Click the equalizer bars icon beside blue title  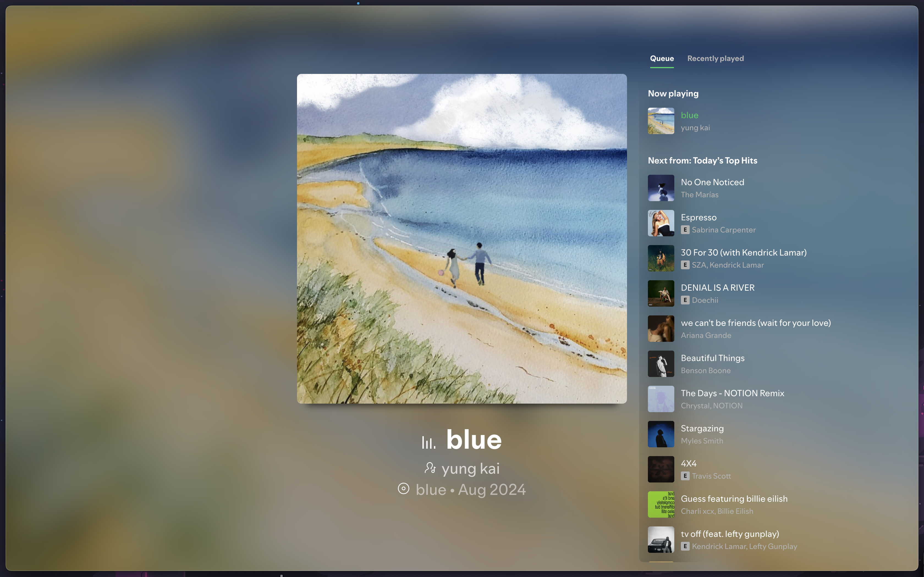pyautogui.click(x=428, y=442)
